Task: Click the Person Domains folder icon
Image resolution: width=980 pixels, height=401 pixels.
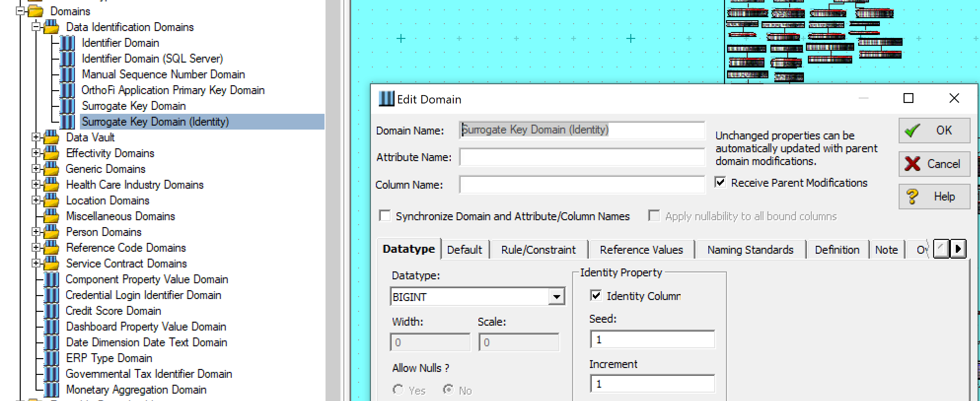Action: pyautogui.click(x=51, y=232)
